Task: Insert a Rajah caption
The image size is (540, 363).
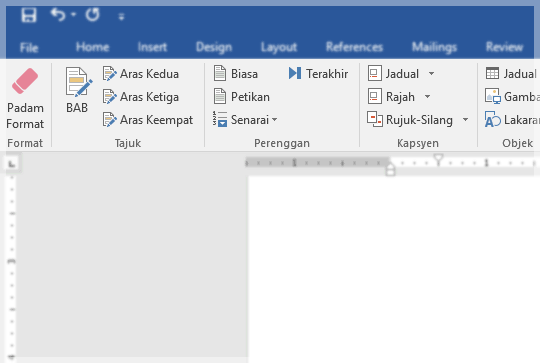Action: tap(391, 97)
